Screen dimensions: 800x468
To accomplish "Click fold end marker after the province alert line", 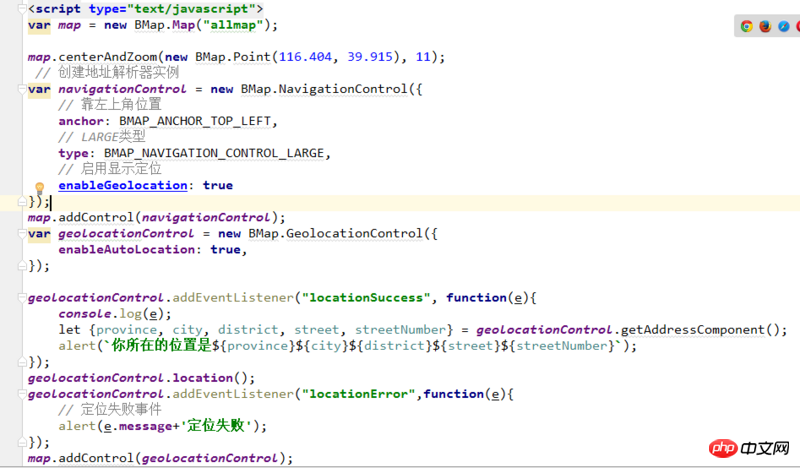I will (x=22, y=362).
